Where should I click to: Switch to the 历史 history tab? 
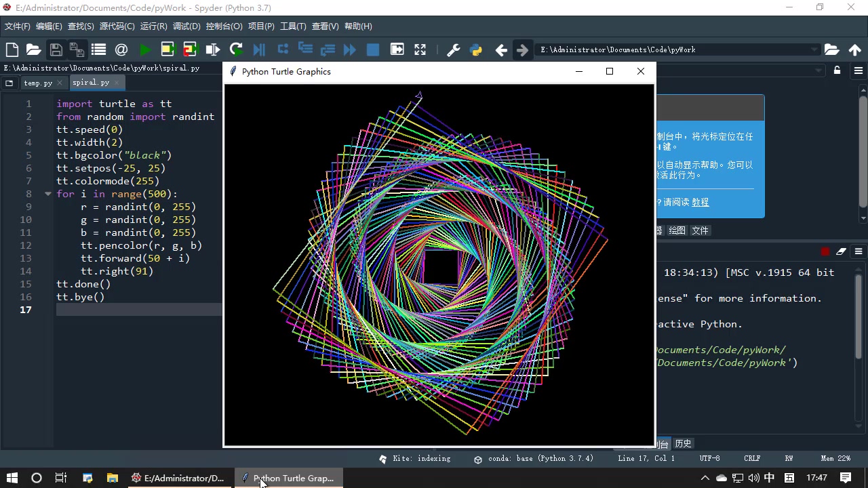point(683,443)
